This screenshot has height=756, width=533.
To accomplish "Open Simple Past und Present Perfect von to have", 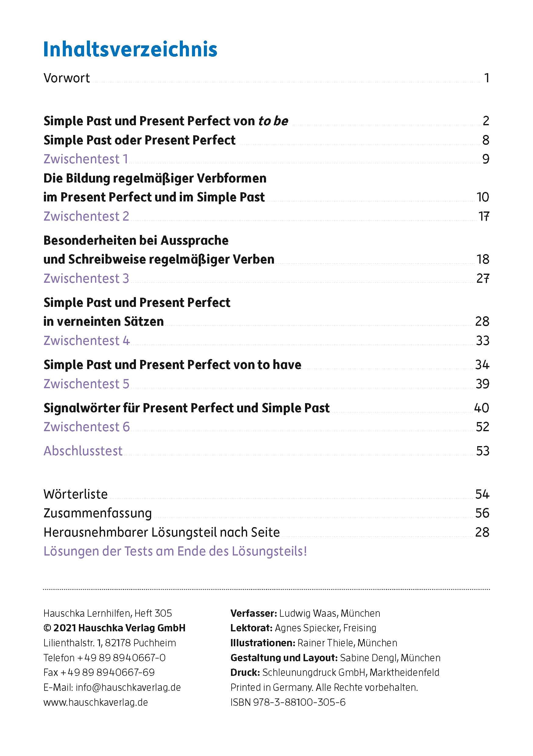I will 172,365.
